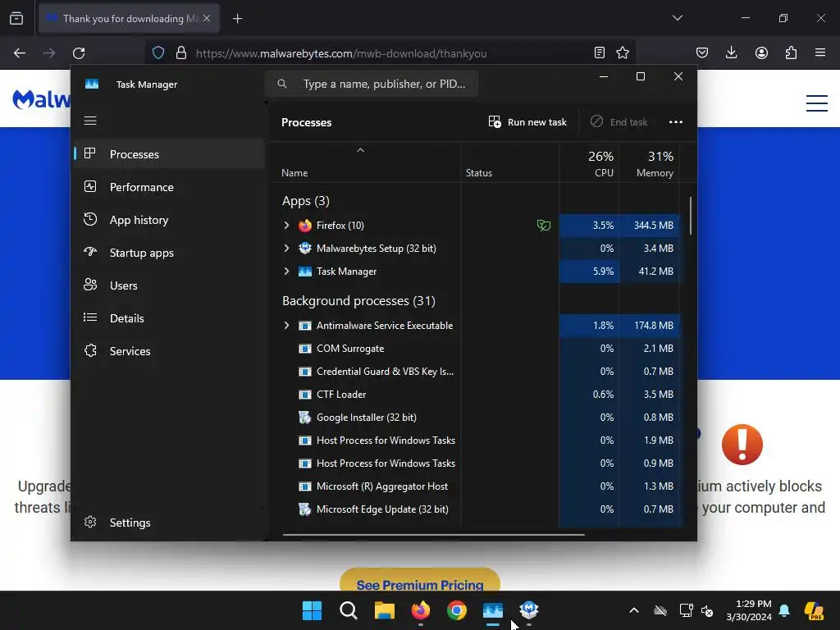Toggle reader view in Firefox
This screenshot has width=840, height=630.
[x=600, y=52]
